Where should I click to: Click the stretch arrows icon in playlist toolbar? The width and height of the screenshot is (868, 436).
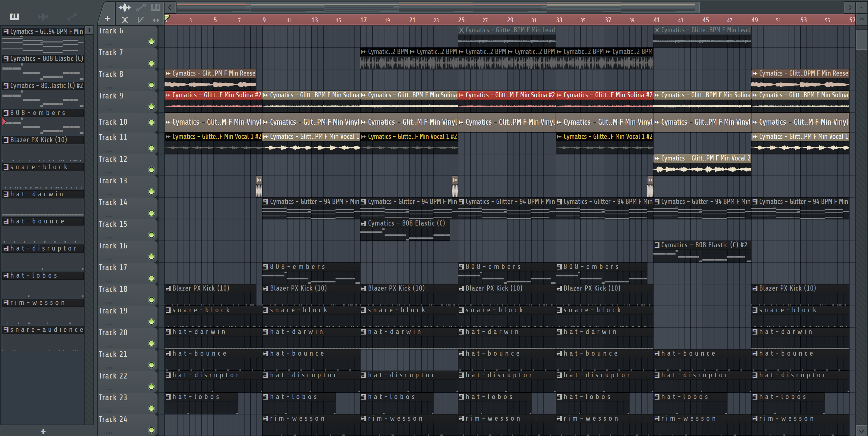pos(156,20)
